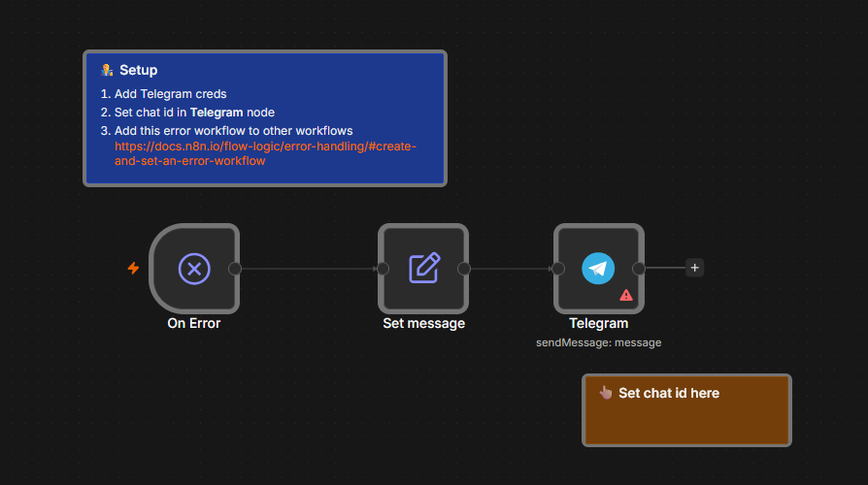This screenshot has height=485, width=868.
Task: Click the 'On Error' node label
Action: (x=194, y=323)
